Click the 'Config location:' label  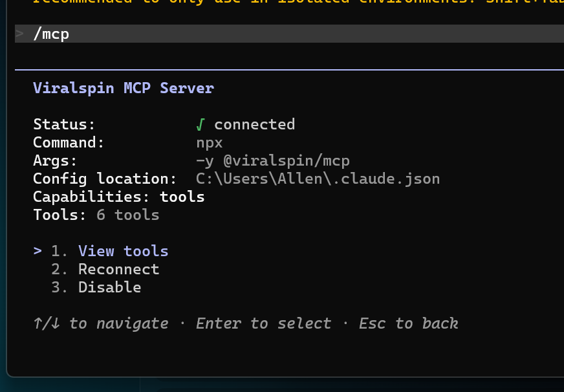pos(105,179)
